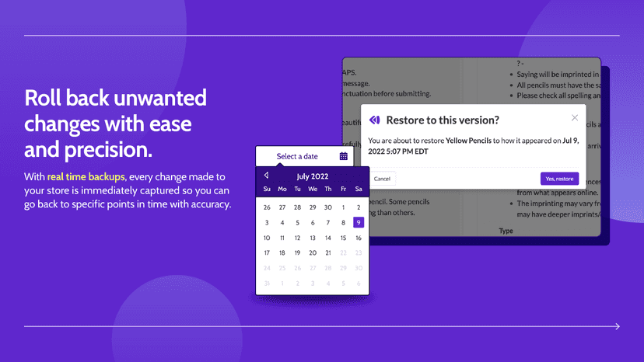Close the Restore to this version dialog
The image size is (644, 362).
point(575,118)
